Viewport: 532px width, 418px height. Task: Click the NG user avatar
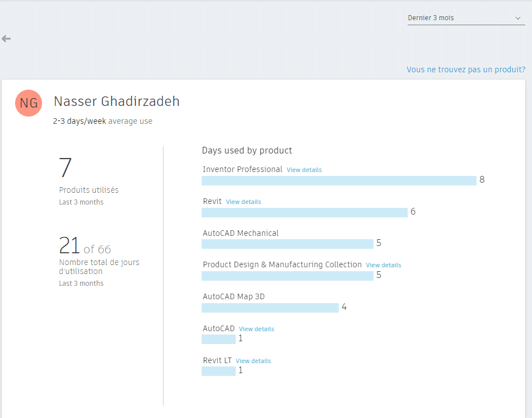click(x=29, y=103)
